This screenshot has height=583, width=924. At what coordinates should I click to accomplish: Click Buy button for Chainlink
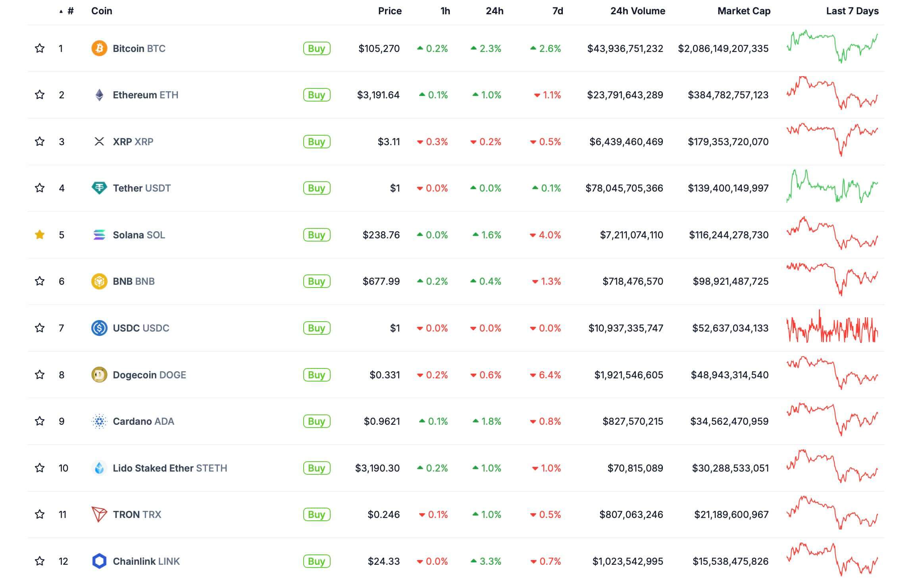click(x=317, y=561)
